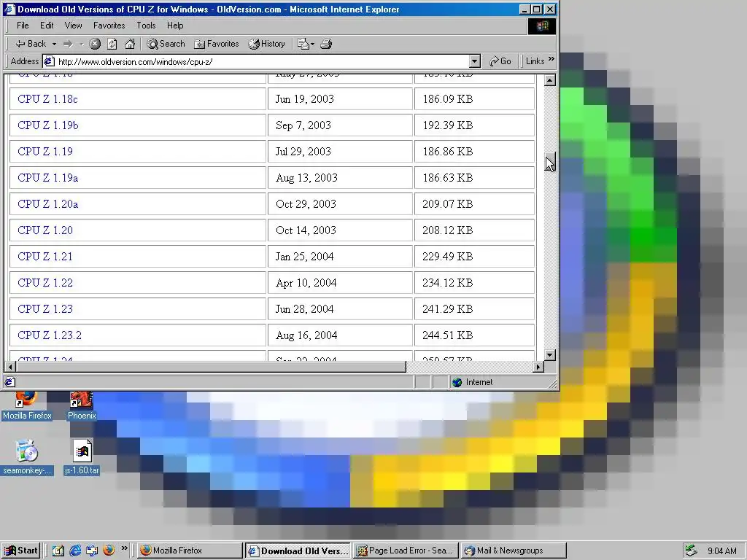Open the CPU Z 1.19 link
The image size is (747, 560).
45,152
